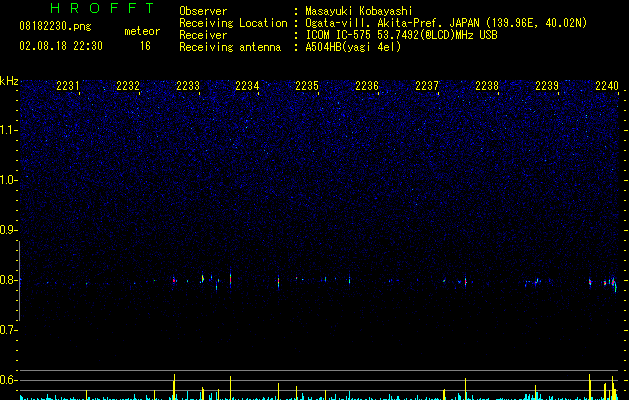
Task: Click the Receiver label
Action: click(203, 35)
